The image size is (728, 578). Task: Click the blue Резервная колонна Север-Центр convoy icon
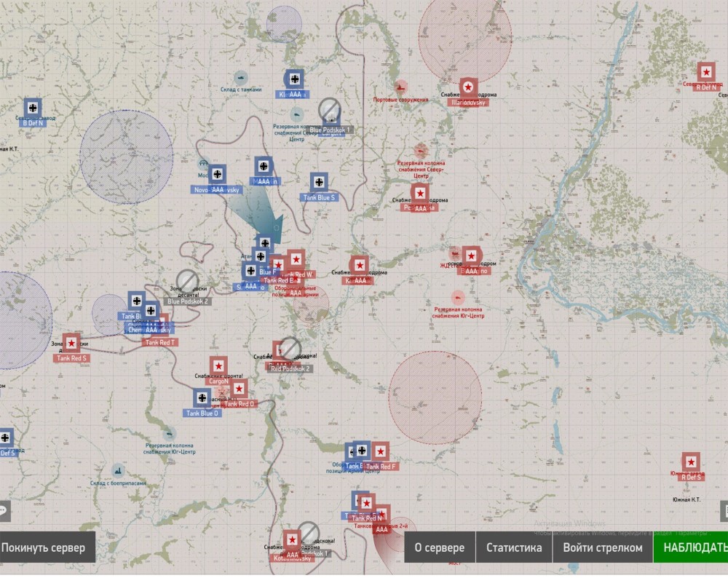pos(297,114)
